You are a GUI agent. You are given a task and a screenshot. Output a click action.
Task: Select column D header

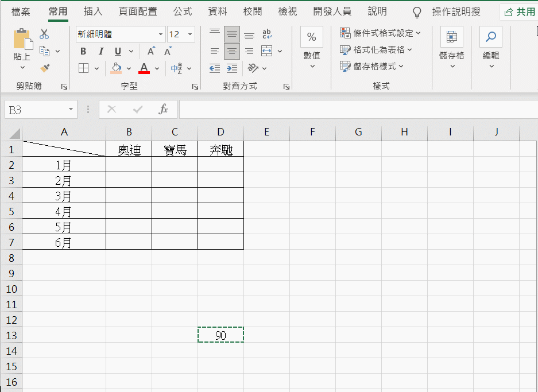click(220, 132)
